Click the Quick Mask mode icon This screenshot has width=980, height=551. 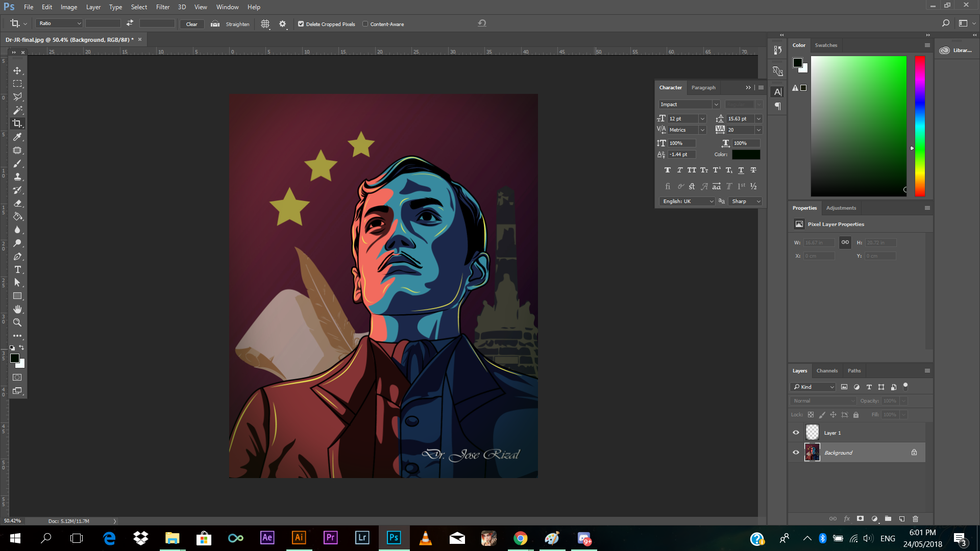[x=17, y=378]
